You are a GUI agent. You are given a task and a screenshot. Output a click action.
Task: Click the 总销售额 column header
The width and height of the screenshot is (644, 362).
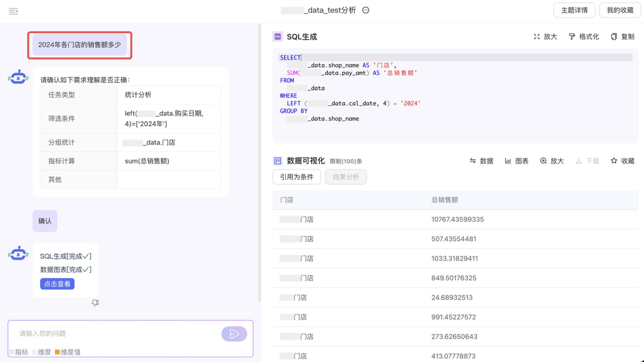click(445, 200)
